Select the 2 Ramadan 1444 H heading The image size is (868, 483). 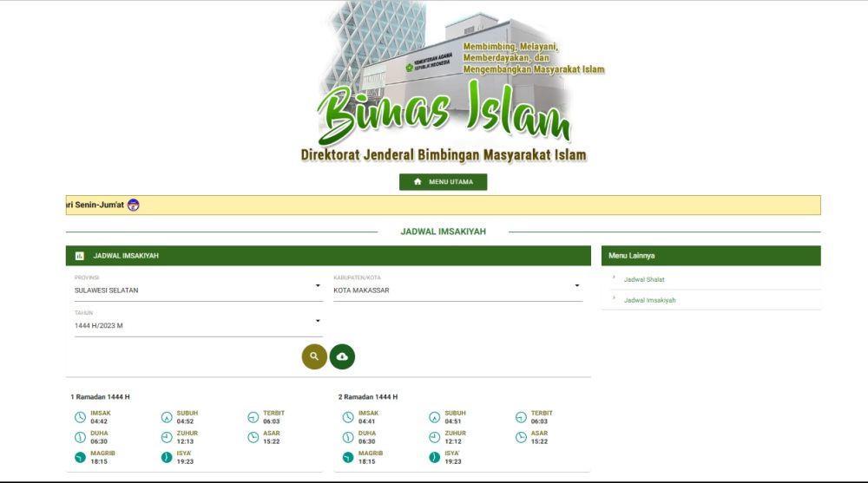point(368,396)
